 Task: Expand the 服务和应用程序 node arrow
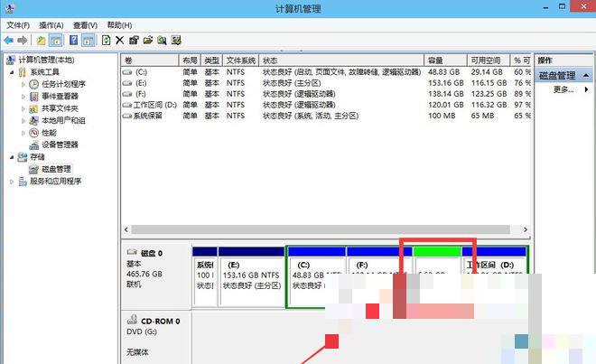(x=12, y=182)
